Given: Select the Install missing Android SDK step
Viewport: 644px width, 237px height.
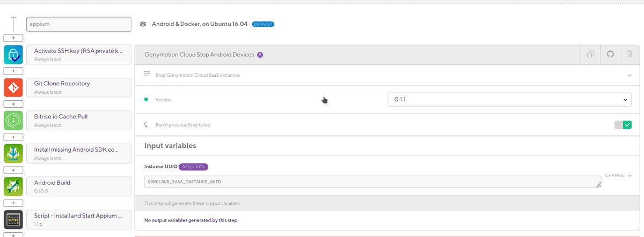Looking at the screenshot, I should point(78,153).
